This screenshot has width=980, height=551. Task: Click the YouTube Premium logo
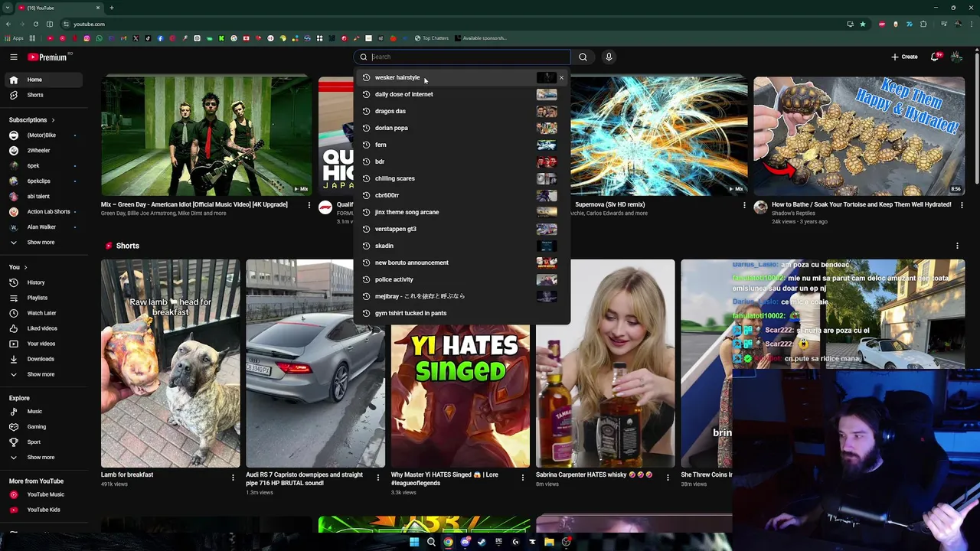coord(47,57)
